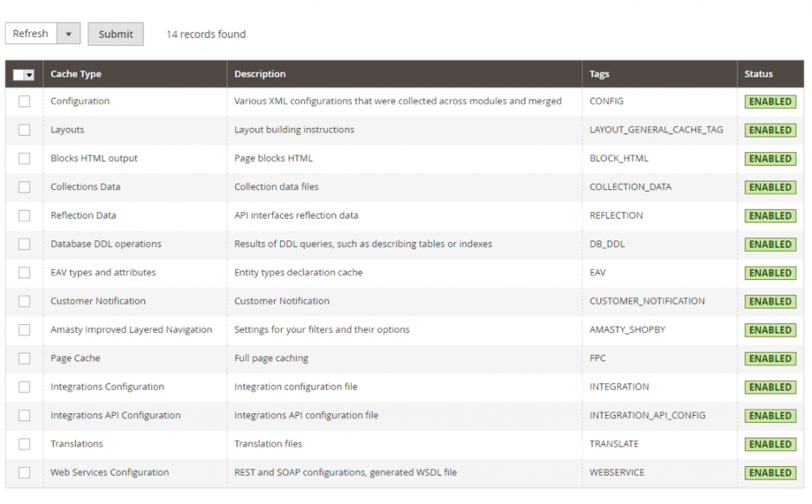The image size is (812, 504).
Task: Click the ENABLED status badge for Configuration
Action: click(x=770, y=102)
